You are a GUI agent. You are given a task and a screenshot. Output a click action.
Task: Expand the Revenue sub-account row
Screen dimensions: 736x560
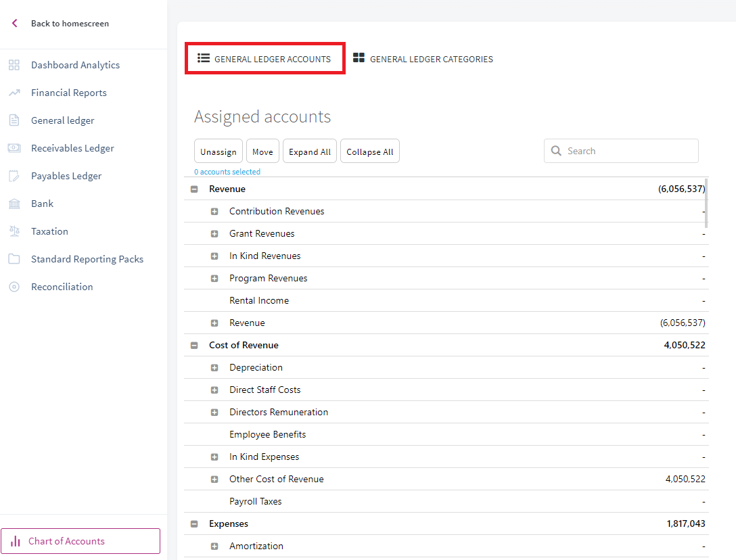(214, 323)
